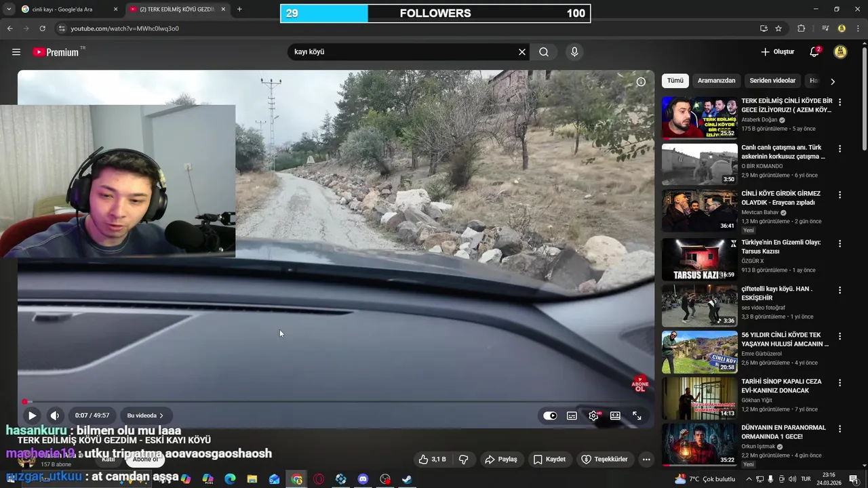Viewport: 868px width, 488px height.
Task: Open a new browser tab
Action: [x=239, y=9]
